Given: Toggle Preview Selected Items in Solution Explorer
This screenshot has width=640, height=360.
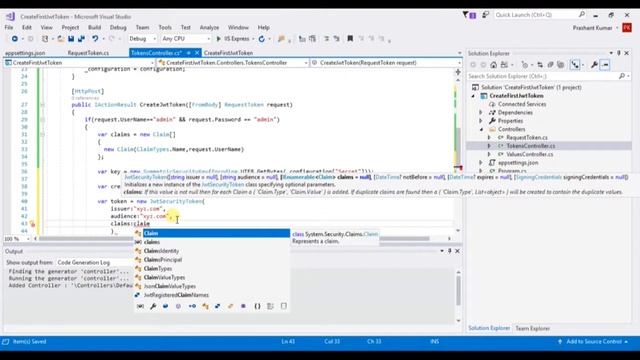Looking at the screenshot, I should [605, 65].
